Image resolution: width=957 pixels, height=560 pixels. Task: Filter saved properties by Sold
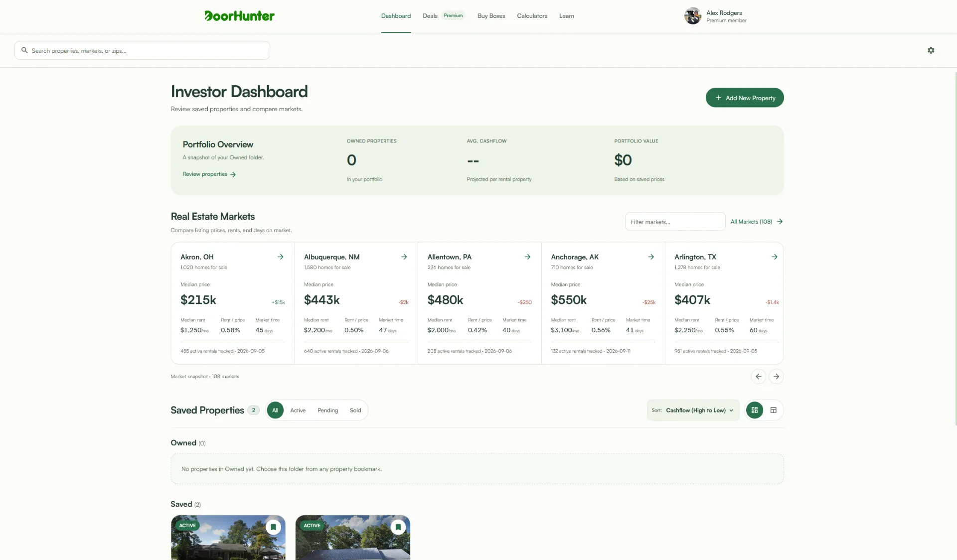355,411
